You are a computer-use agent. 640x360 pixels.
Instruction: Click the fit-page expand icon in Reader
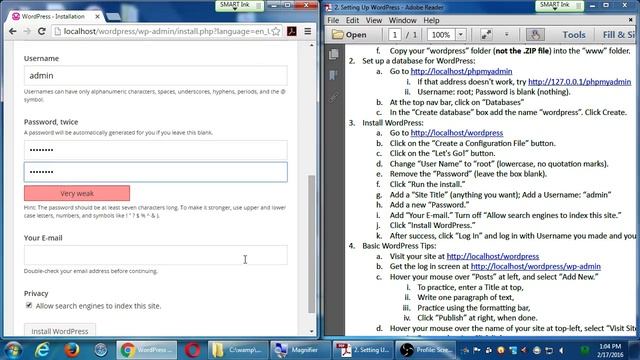[x=486, y=35]
